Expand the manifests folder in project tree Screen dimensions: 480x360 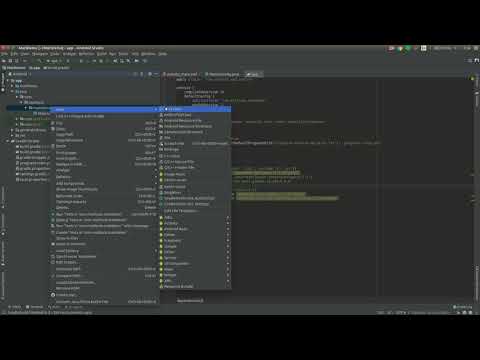[x=13, y=86]
